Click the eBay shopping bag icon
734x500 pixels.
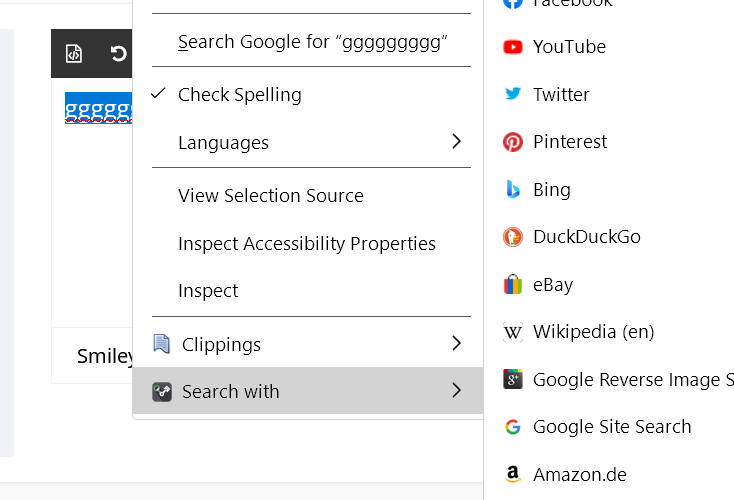pyautogui.click(x=513, y=284)
